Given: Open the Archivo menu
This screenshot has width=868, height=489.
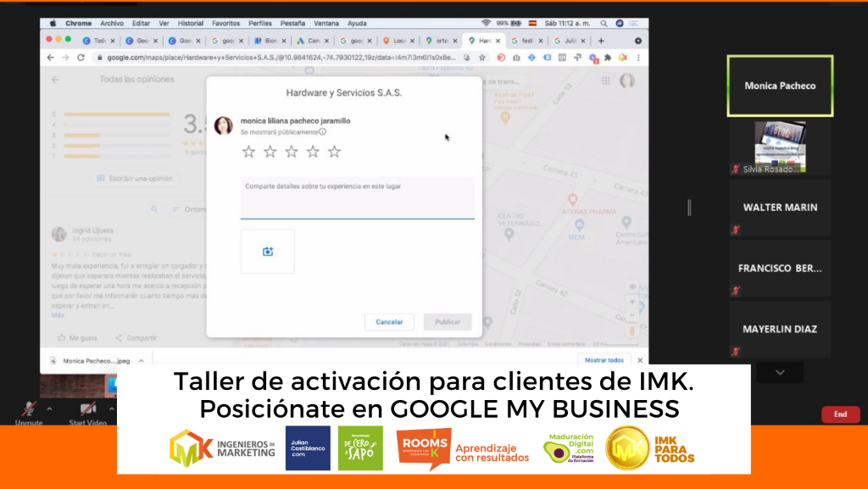Looking at the screenshot, I should point(112,23).
